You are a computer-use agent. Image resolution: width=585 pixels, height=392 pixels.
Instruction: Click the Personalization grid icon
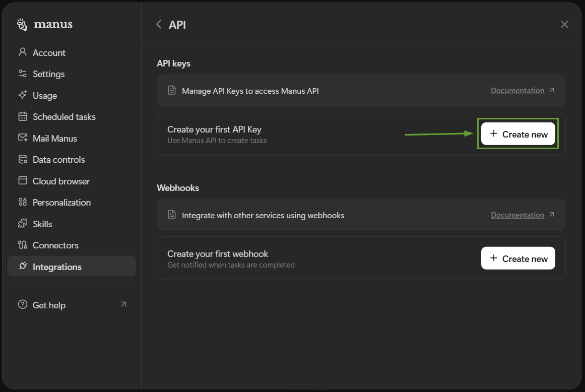coord(22,202)
